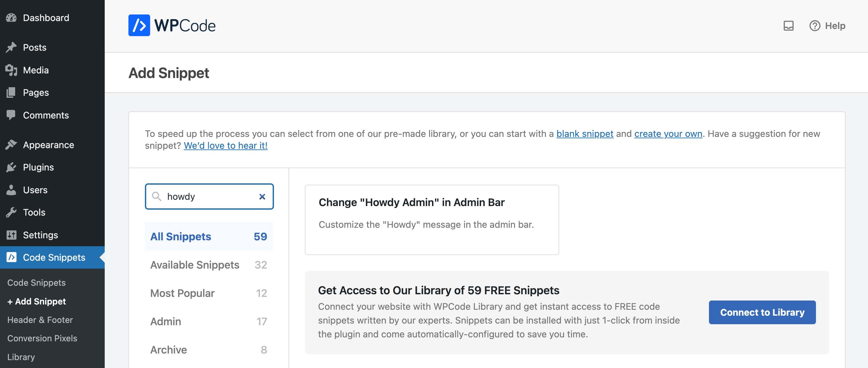Click the Tools sidebar icon
The height and width of the screenshot is (368, 868).
(x=12, y=212)
